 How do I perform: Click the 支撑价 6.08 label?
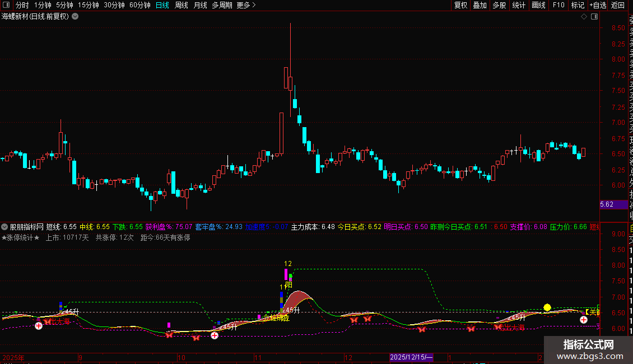click(528, 227)
